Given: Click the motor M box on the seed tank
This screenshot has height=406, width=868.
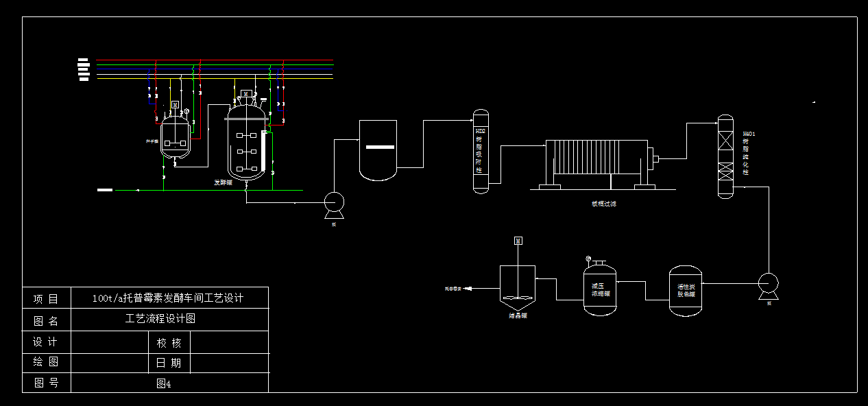Looking at the screenshot, I should click(x=175, y=104).
